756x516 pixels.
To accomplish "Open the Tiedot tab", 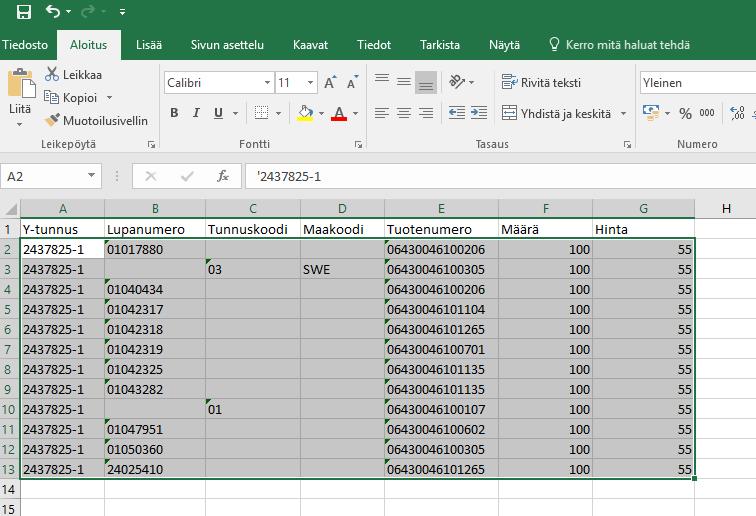I will [374, 45].
